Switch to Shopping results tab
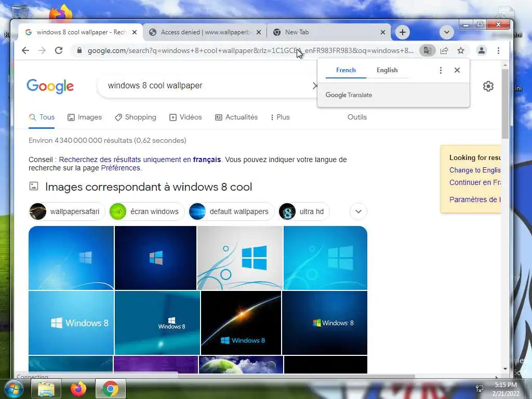The image size is (532, 399). coord(136,117)
